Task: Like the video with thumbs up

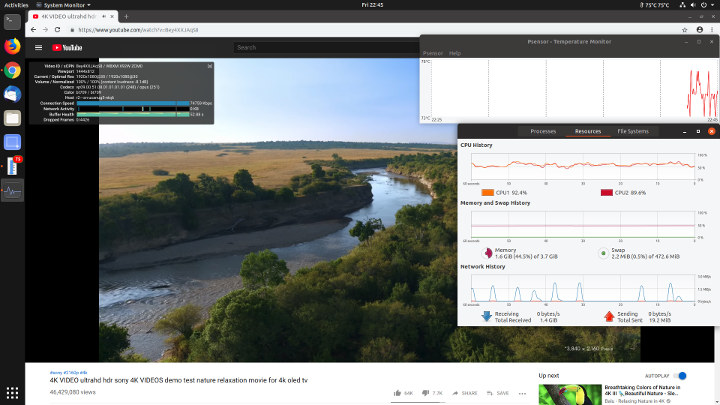Action: tap(398, 393)
